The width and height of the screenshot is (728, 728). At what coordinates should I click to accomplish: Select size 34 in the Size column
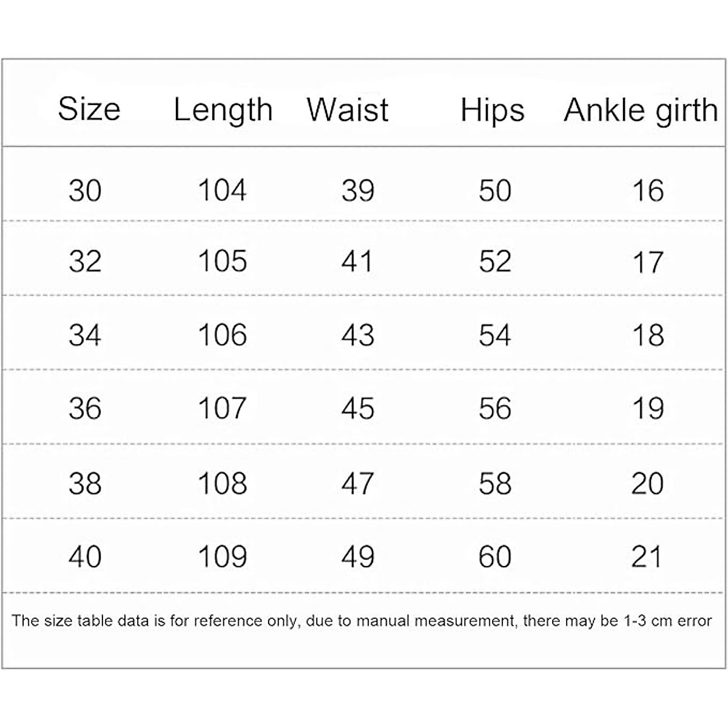pyautogui.click(x=85, y=335)
